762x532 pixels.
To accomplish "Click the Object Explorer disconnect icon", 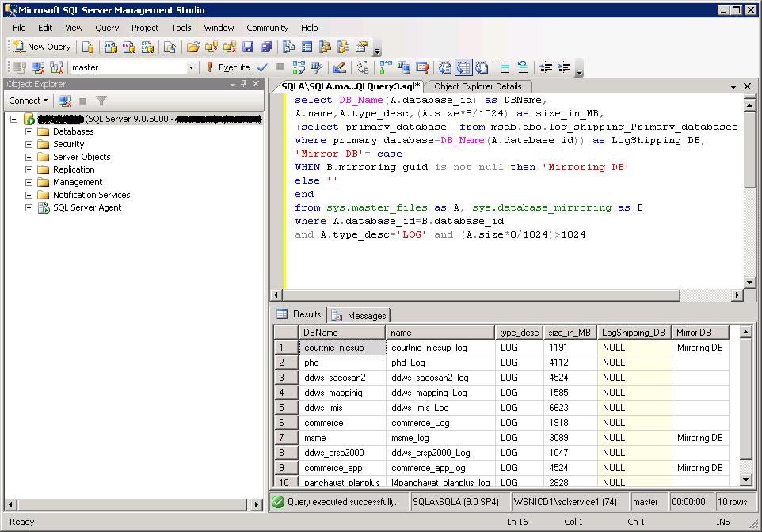I will (65, 101).
